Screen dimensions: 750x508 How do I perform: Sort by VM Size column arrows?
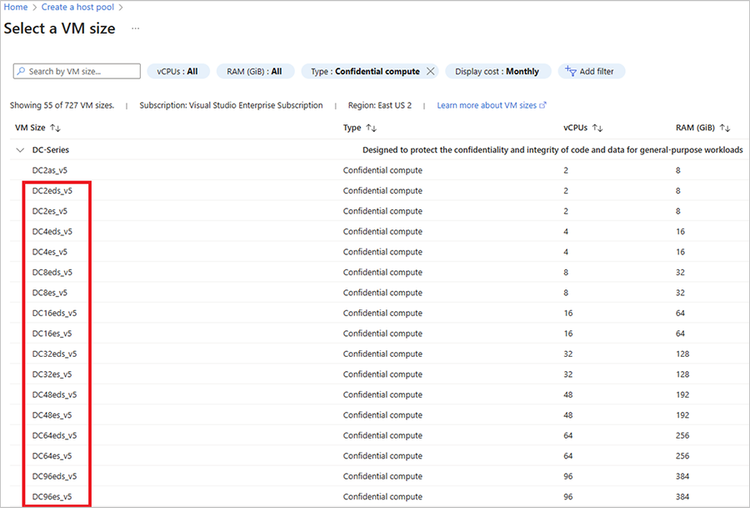(56, 128)
